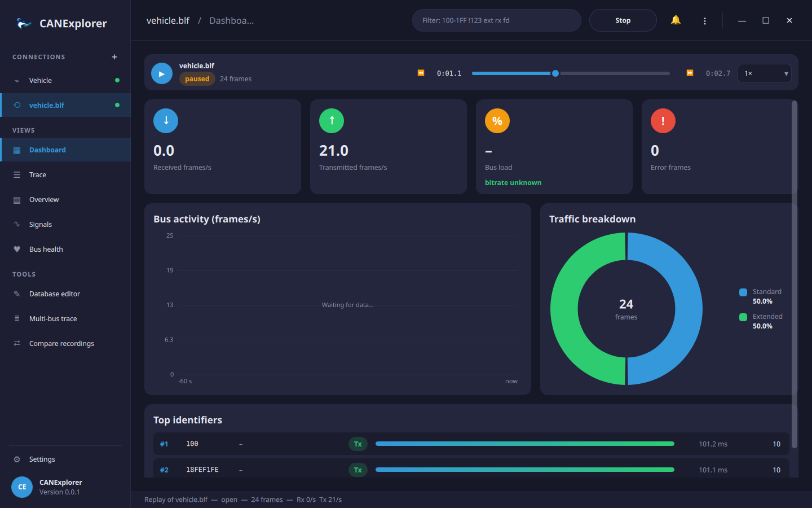This screenshot has width=812, height=508.
Task: Open the three-dot more options menu
Action: click(705, 21)
